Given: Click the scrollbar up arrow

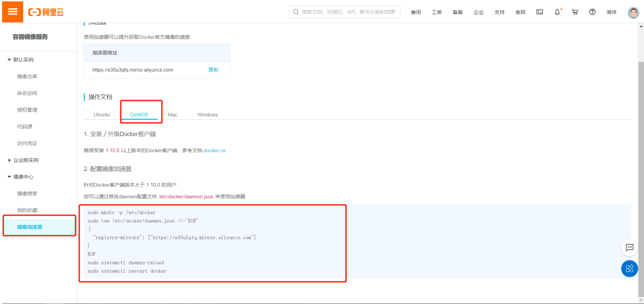Looking at the screenshot, I should click(x=641, y=26).
